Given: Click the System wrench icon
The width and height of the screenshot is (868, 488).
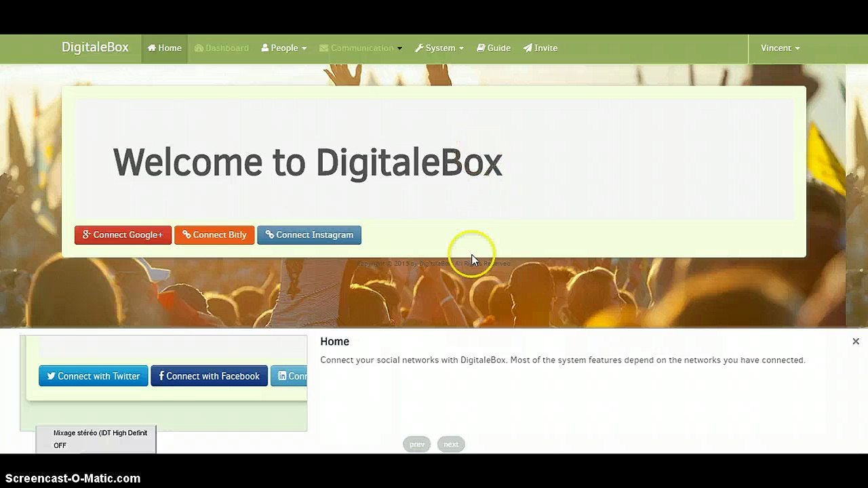Looking at the screenshot, I should click(x=419, y=48).
